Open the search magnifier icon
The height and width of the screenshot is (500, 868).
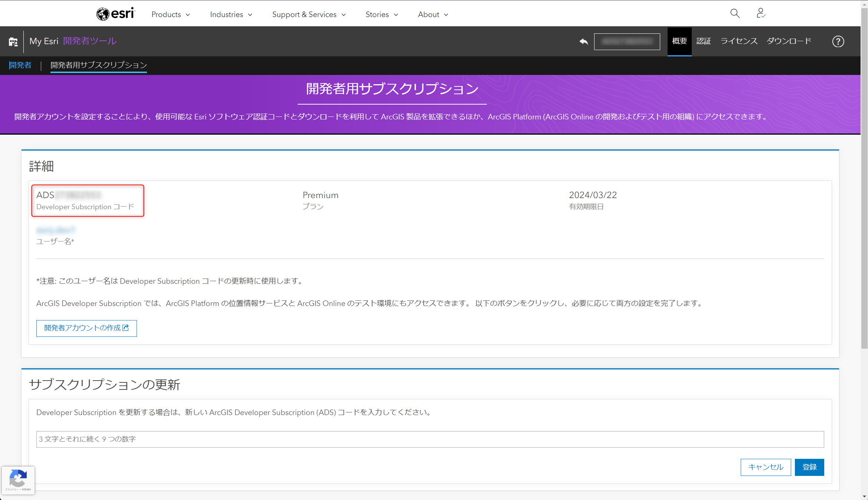pyautogui.click(x=735, y=14)
